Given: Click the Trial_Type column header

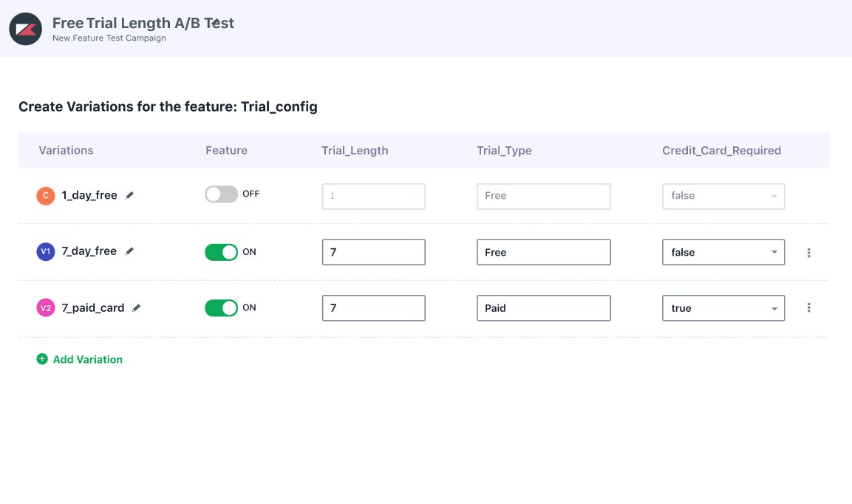Looking at the screenshot, I should 504,151.
